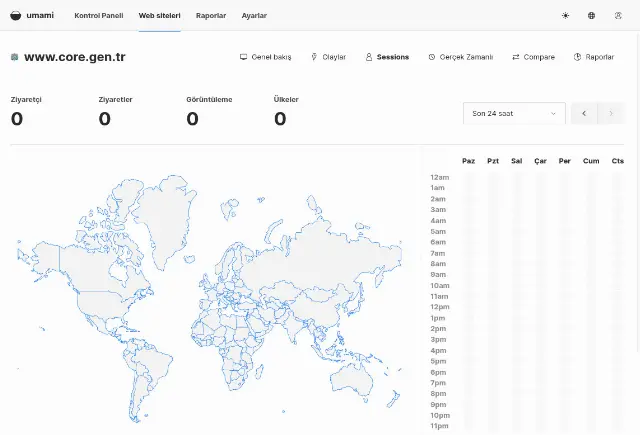Open Raporlar in top navigation bar
640x435 pixels.
[211, 16]
